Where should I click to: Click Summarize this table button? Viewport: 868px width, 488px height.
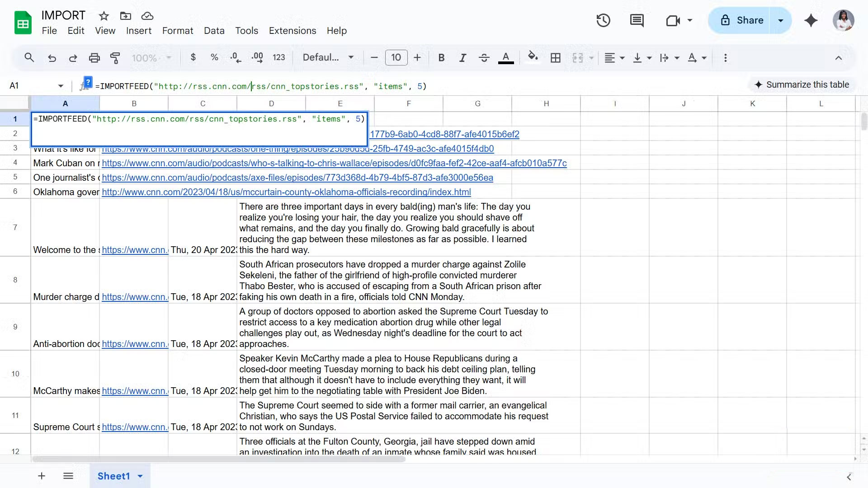802,84
